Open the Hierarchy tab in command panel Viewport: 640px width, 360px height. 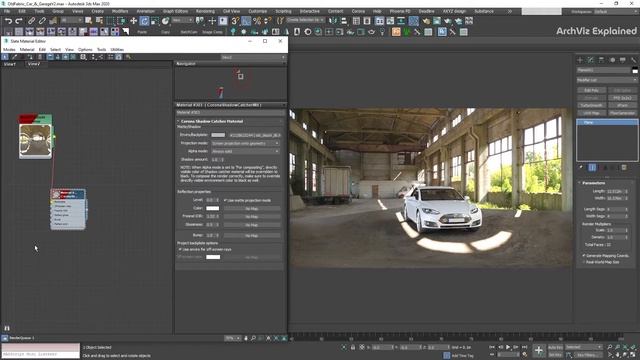[601, 60]
